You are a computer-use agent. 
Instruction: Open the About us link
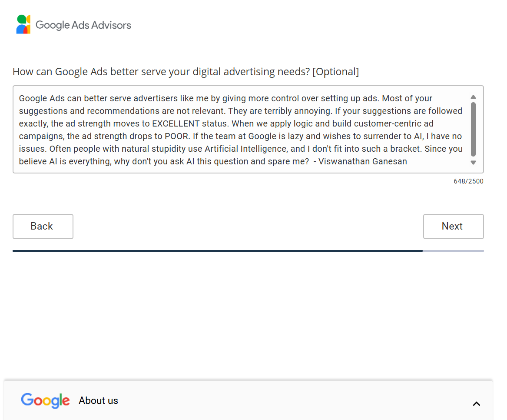pyautogui.click(x=98, y=400)
